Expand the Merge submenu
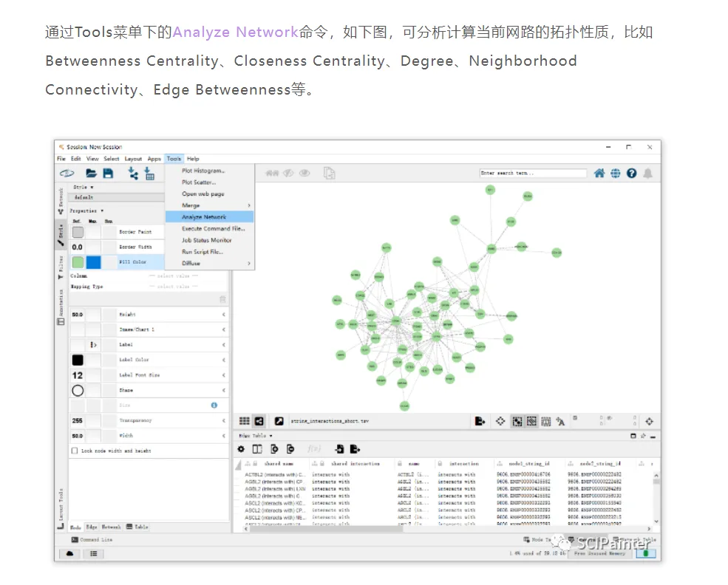Screen dimensions: 728x585 210,205
